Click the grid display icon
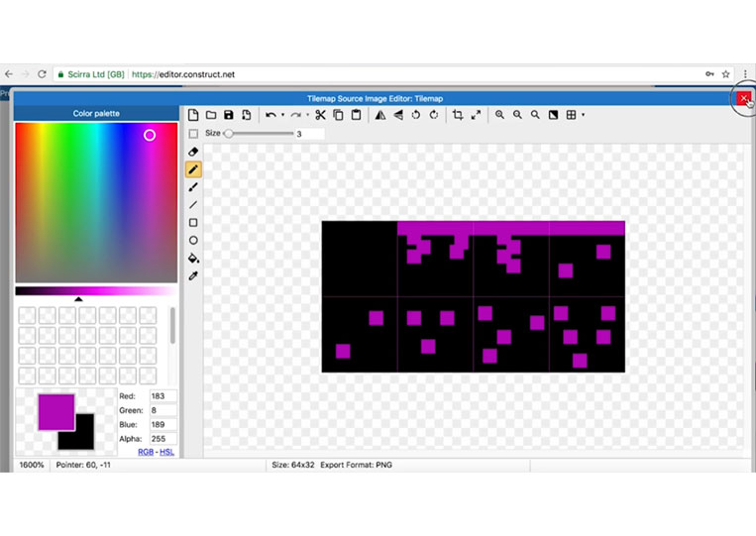The width and height of the screenshot is (756, 536). click(571, 115)
